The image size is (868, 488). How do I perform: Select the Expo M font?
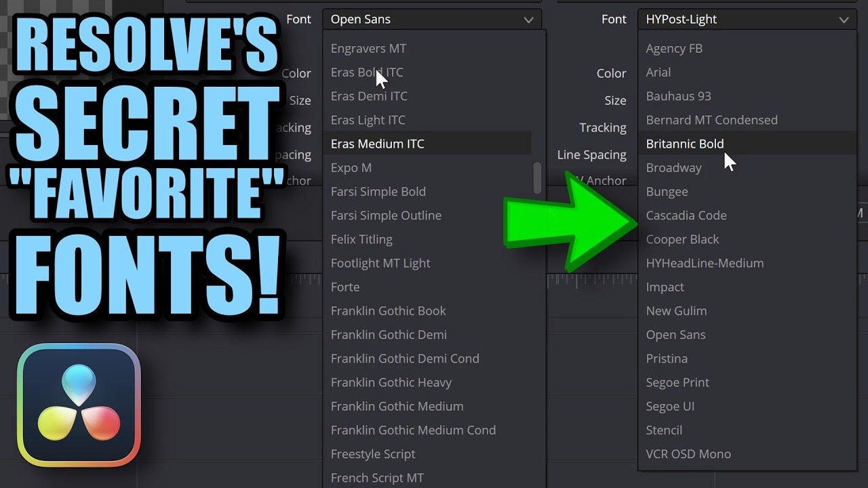point(351,167)
